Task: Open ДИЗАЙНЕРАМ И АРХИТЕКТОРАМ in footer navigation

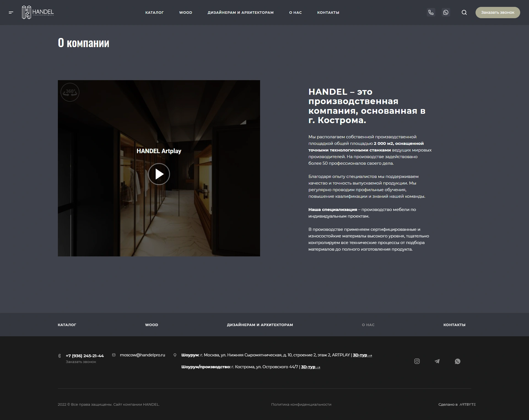Action: point(260,325)
